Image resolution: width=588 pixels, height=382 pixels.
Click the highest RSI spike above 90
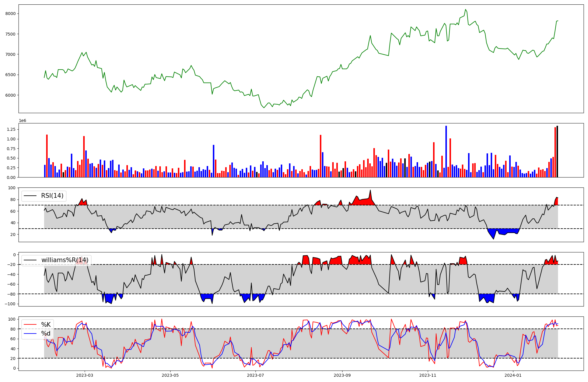coord(370,190)
